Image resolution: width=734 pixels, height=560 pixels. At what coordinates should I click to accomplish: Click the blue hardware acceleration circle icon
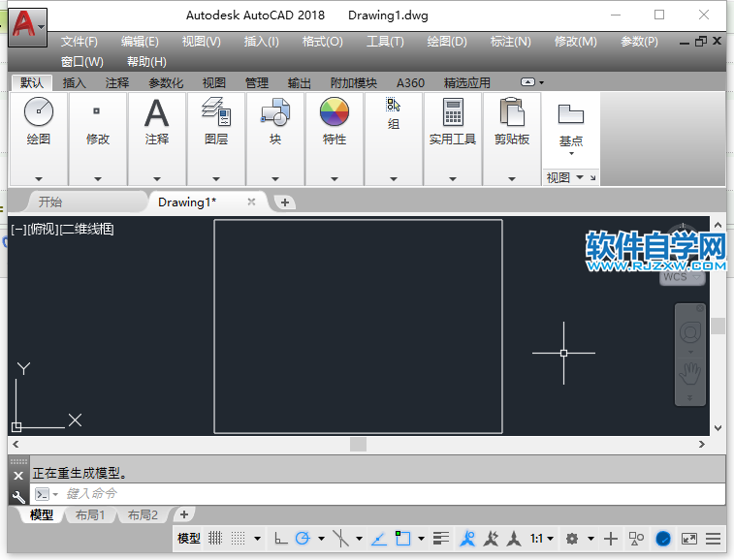(663, 539)
